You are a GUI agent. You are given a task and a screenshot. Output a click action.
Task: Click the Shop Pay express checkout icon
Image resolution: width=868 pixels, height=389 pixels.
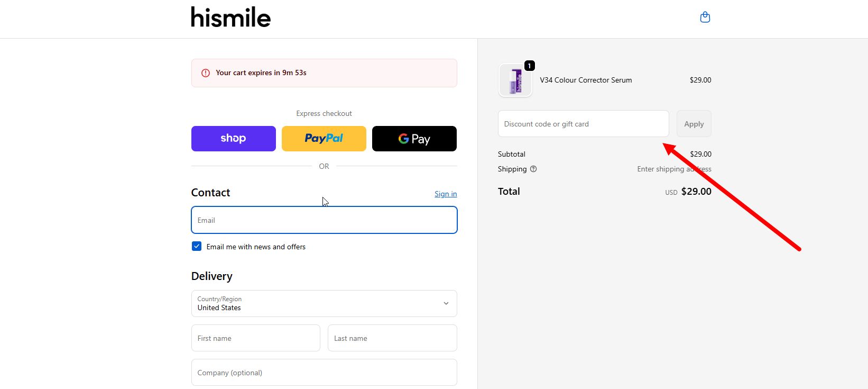(x=233, y=138)
